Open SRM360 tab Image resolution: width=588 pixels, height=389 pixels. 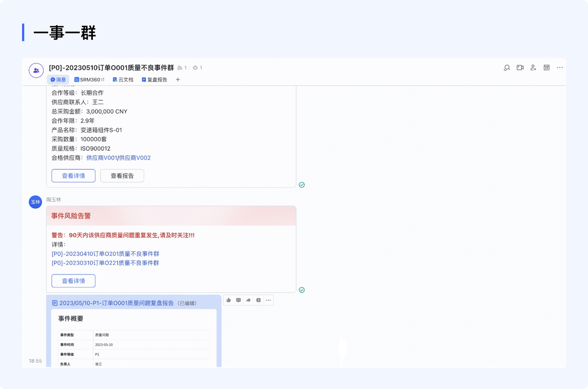89,80
